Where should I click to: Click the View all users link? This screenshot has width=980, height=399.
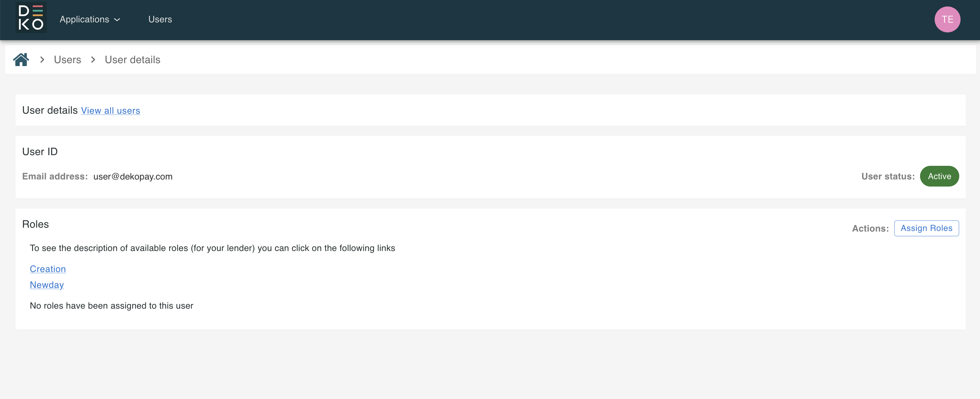click(110, 111)
